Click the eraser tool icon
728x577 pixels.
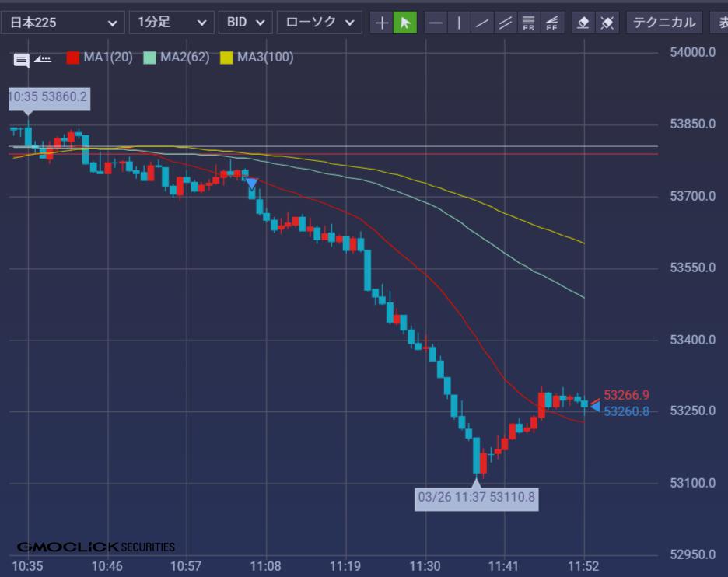583,23
